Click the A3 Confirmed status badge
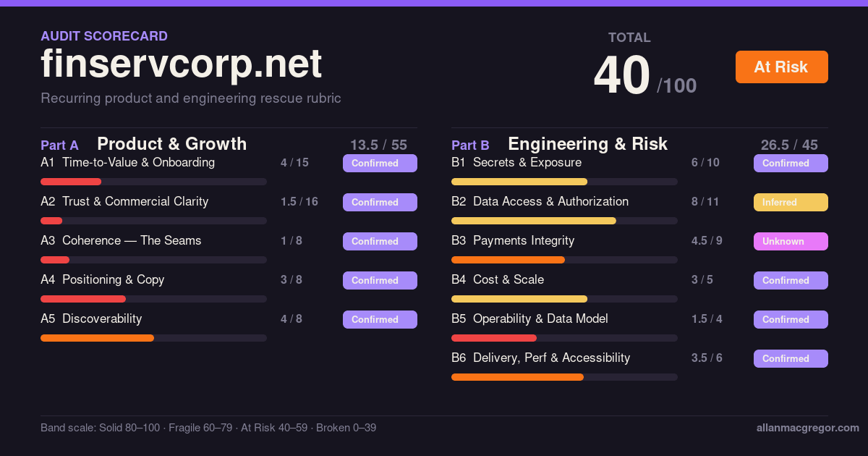 pyautogui.click(x=380, y=241)
